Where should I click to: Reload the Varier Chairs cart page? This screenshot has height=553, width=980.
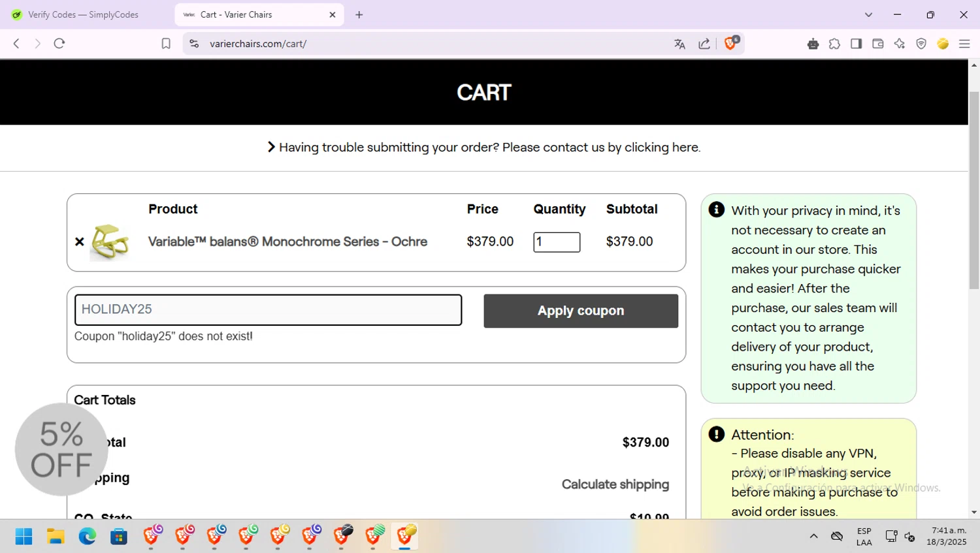tap(59, 44)
